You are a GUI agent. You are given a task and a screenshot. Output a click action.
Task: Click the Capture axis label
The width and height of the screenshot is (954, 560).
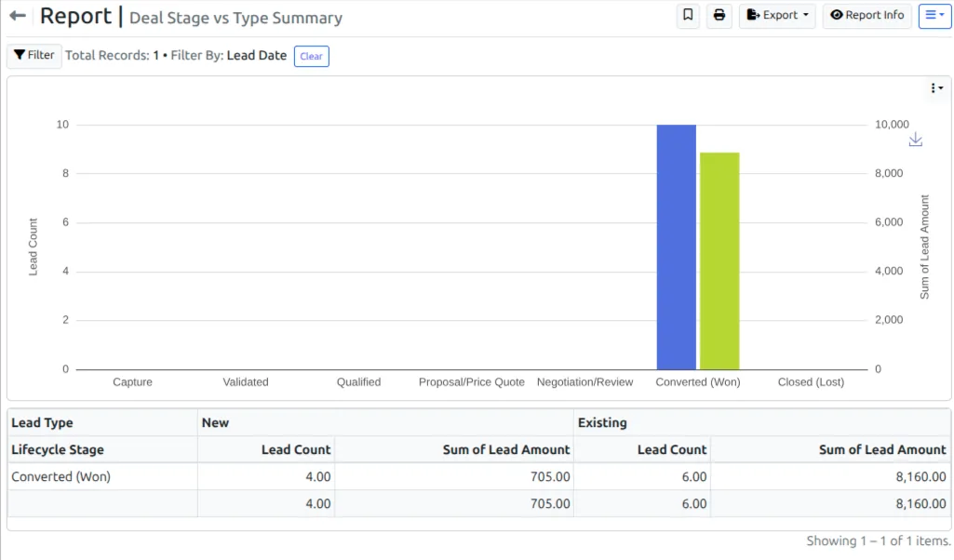(133, 381)
